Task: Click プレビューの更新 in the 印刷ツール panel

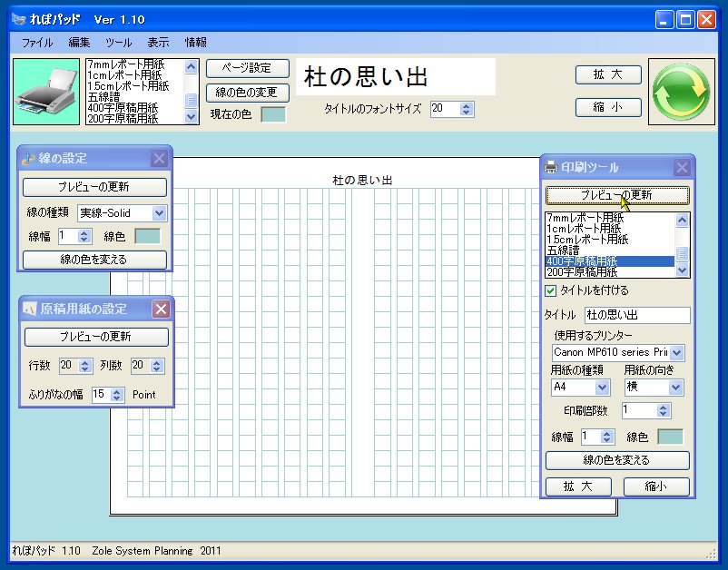Action: (x=617, y=194)
